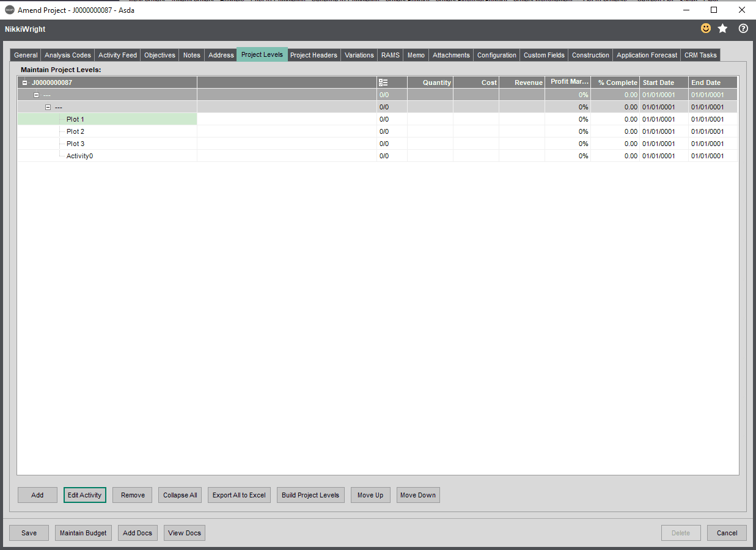Open the Custom Fields tab
The width and height of the screenshot is (756, 550).
click(x=544, y=55)
